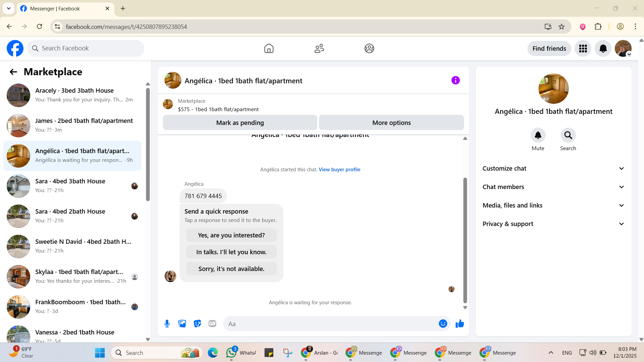Open conversation information purple icon
644x362 pixels.
[x=455, y=80]
